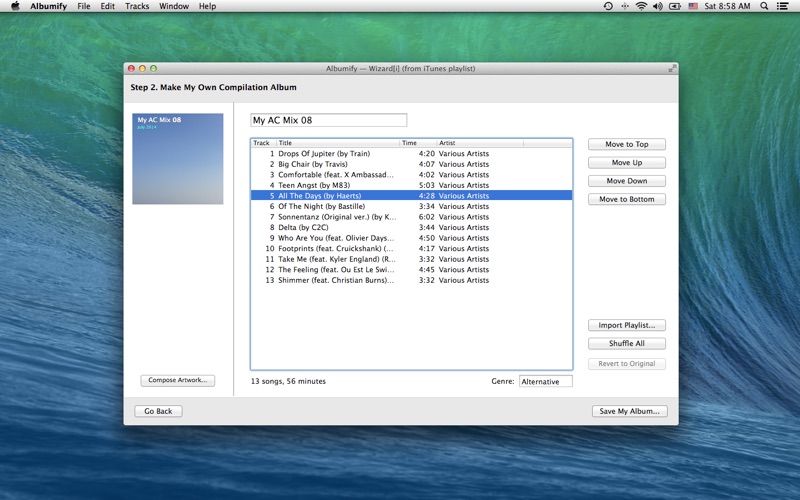Sort by the Track column header
The width and height of the screenshot is (800, 500).
(263, 143)
